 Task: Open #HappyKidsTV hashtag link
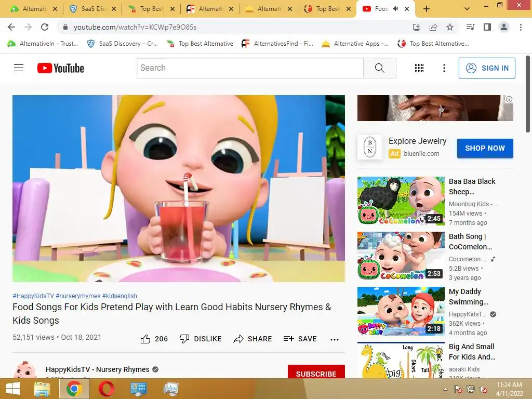[33, 296]
